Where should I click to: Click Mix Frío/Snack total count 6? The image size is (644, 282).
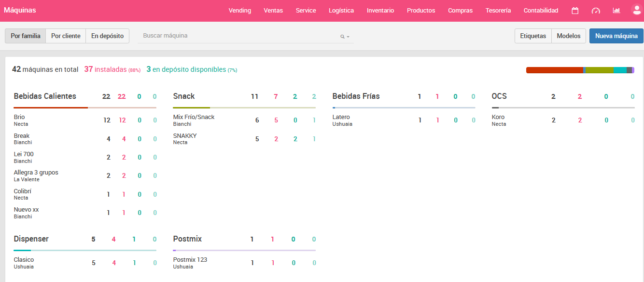click(257, 121)
